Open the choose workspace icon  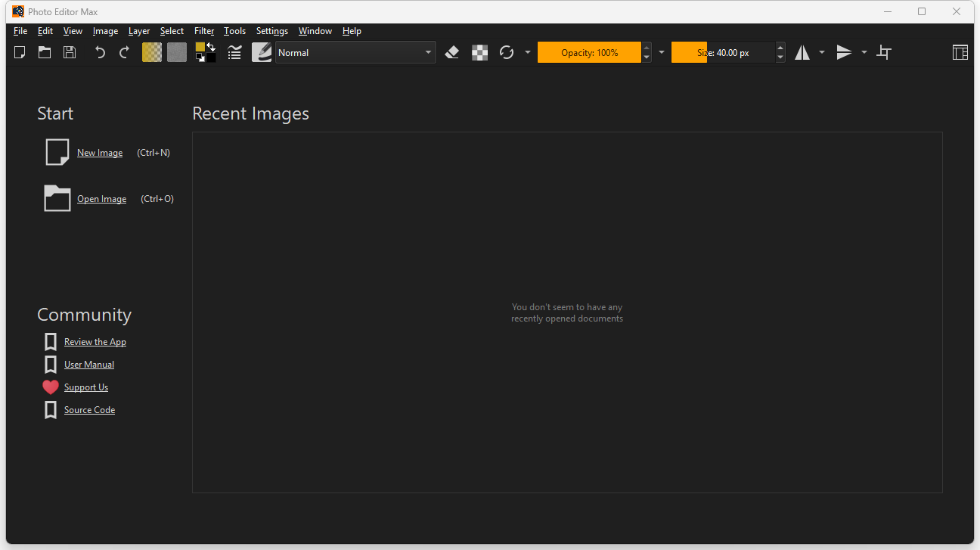pos(960,52)
